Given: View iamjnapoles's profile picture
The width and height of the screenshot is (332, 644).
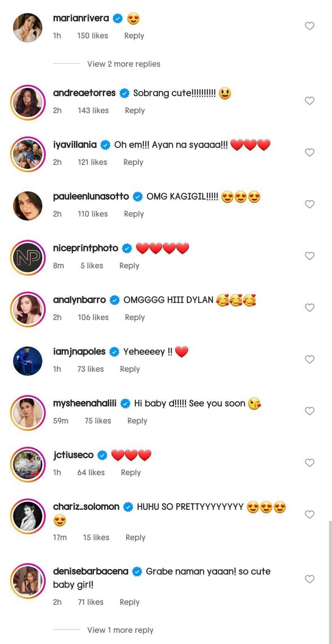Looking at the screenshot, I should click(x=28, y=361).
